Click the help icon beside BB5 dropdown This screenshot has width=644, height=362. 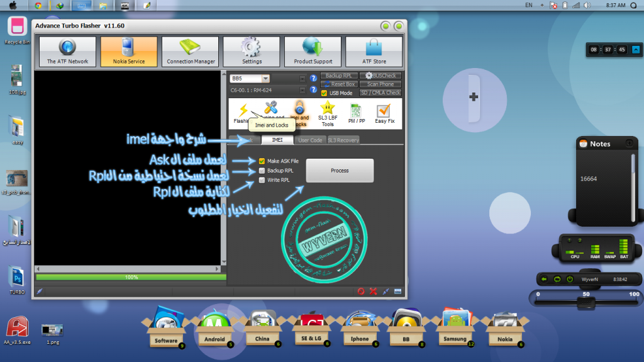tap(313, 78)
